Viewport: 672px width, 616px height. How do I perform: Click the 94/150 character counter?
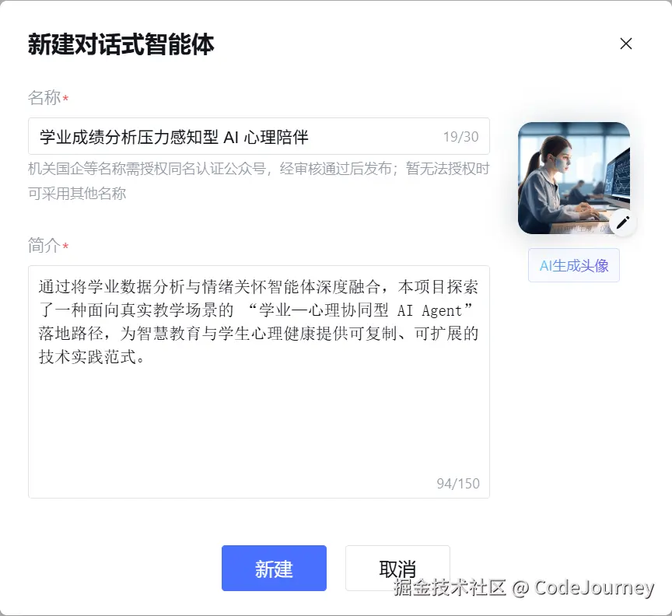457,484
